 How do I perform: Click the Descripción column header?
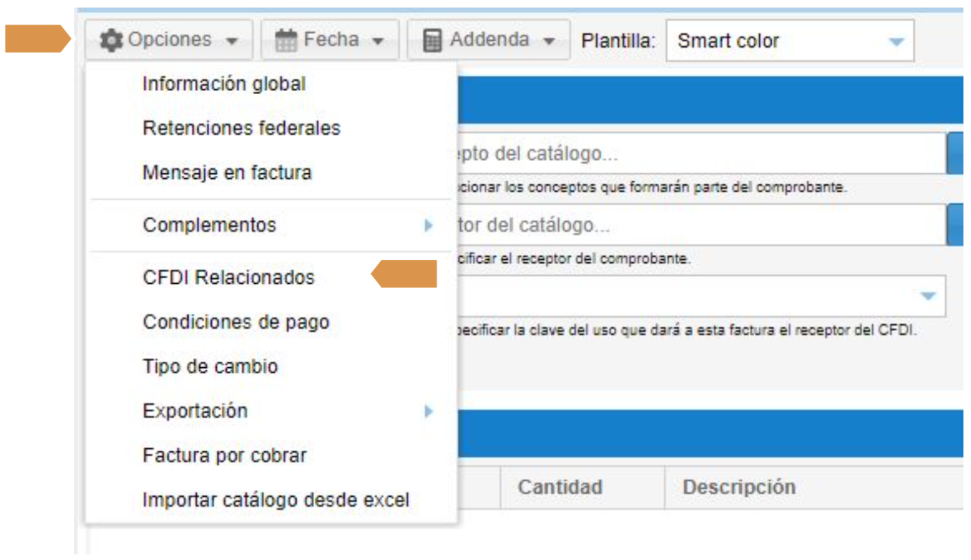click(x=739, y=487)
